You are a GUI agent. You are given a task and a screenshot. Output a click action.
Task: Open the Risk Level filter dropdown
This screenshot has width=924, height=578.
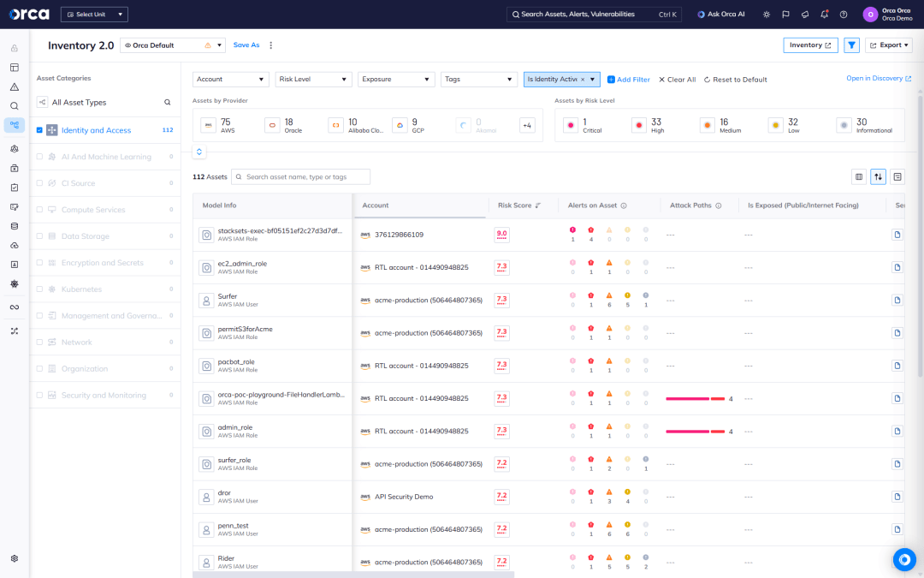coord(313,79)
